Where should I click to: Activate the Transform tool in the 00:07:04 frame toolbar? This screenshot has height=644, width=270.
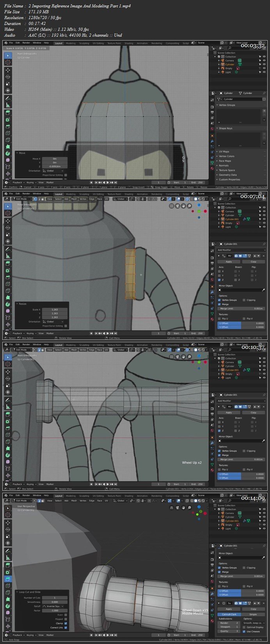point(8,241)
